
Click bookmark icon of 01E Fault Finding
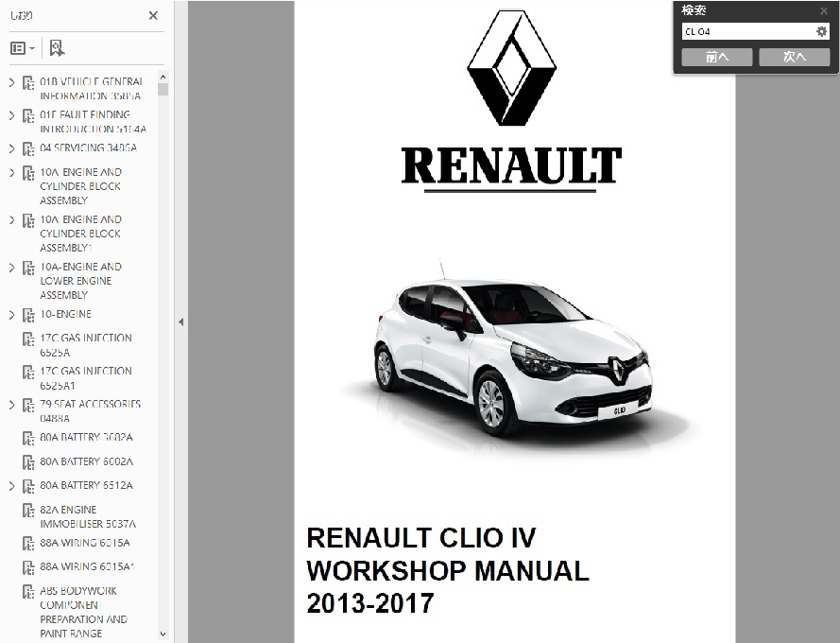[x=28, y=116]
